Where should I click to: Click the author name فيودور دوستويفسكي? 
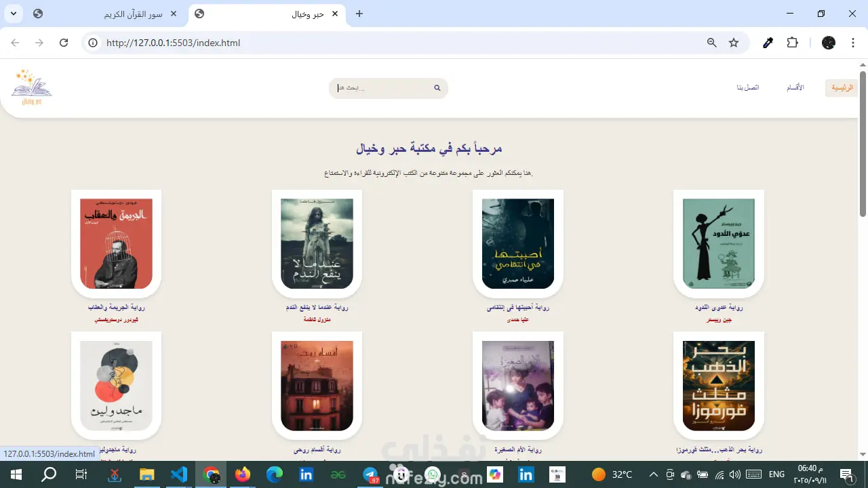pyautogui.click(x=116, y=319)
